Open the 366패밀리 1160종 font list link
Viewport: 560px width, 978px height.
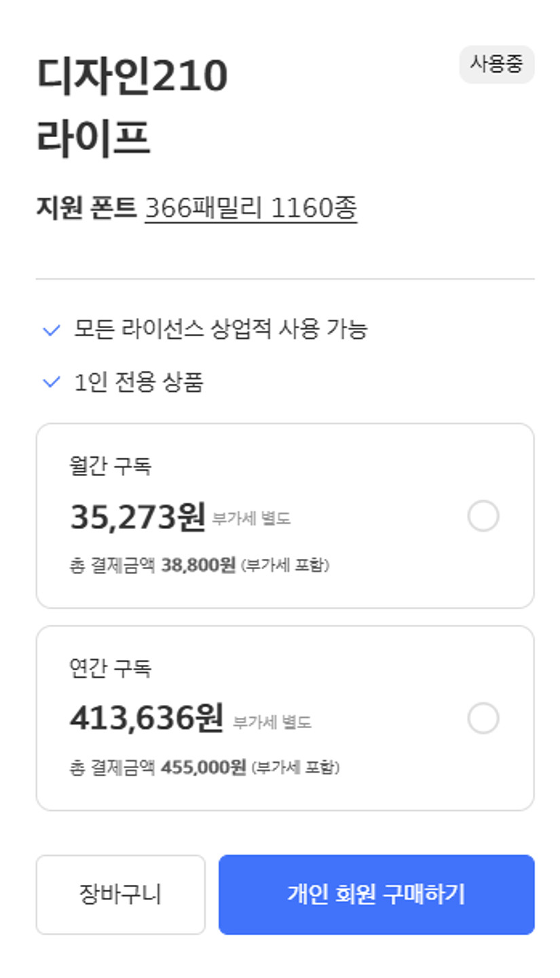coord(250,208)
